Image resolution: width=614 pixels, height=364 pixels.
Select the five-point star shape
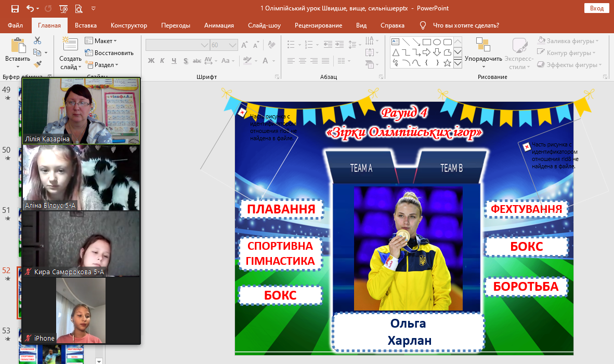tap(447, 63)
